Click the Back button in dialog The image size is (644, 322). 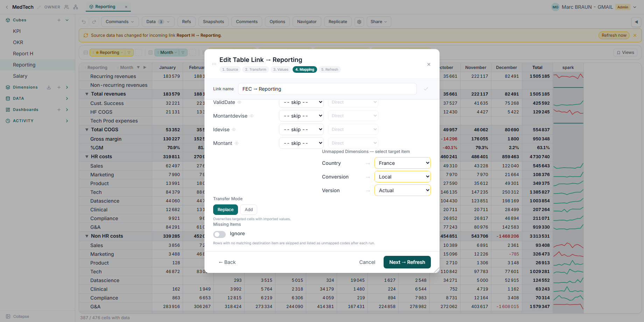tap(227, 262)
